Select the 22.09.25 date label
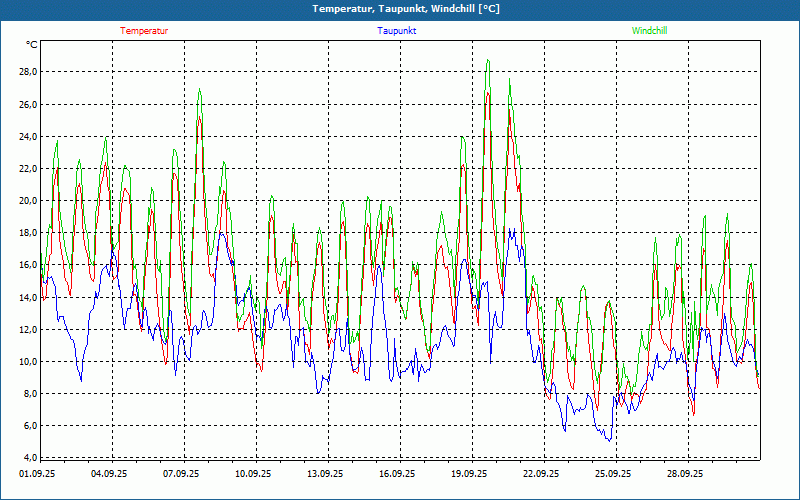This screenshot has width=800, height=500. pos(541,474)
